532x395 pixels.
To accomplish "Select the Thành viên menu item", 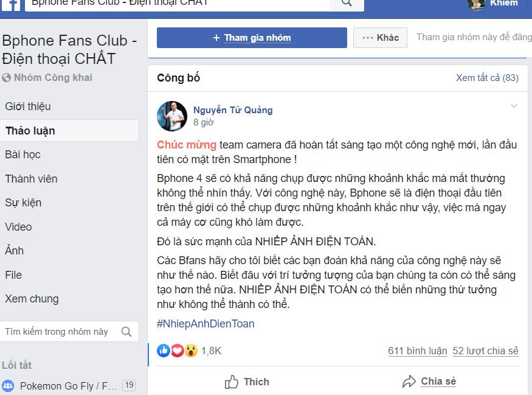I will pos(31,179).
